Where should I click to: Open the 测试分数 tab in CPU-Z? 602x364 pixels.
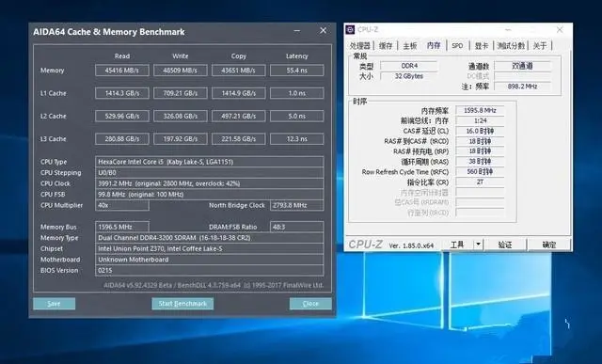(511, 46)
